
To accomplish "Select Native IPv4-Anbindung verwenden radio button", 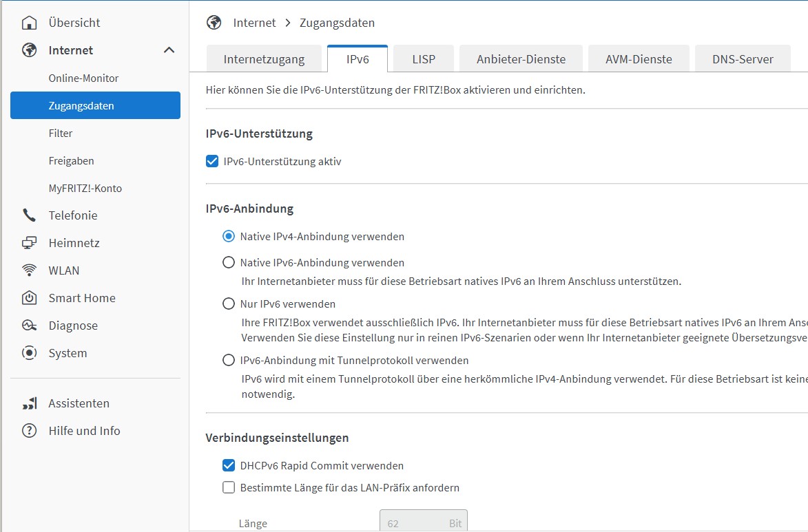I will [x=228, y=236].
